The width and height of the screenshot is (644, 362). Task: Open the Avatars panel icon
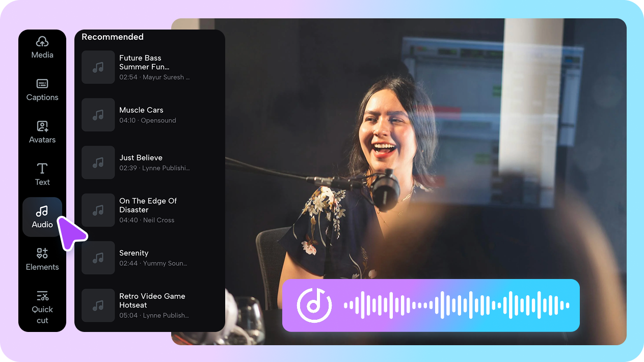(42, 126)
